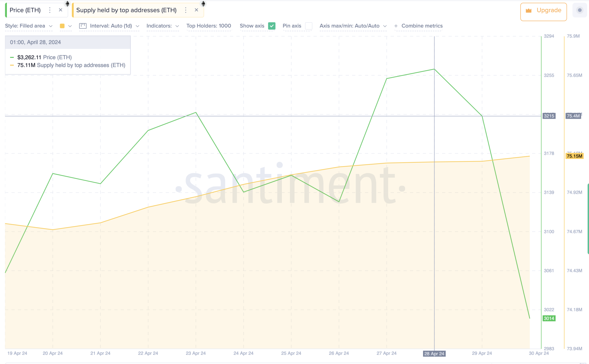Select the Price (ETH) metric tab

25,10
